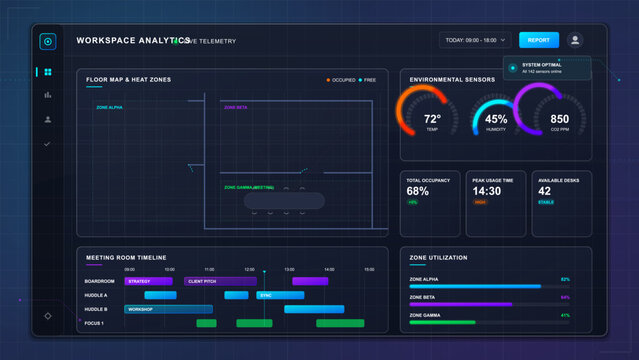Viewport: 639px width, 360px height.
Task: Click the 850 CO2 PPM gauge
Action: (550, 109)
